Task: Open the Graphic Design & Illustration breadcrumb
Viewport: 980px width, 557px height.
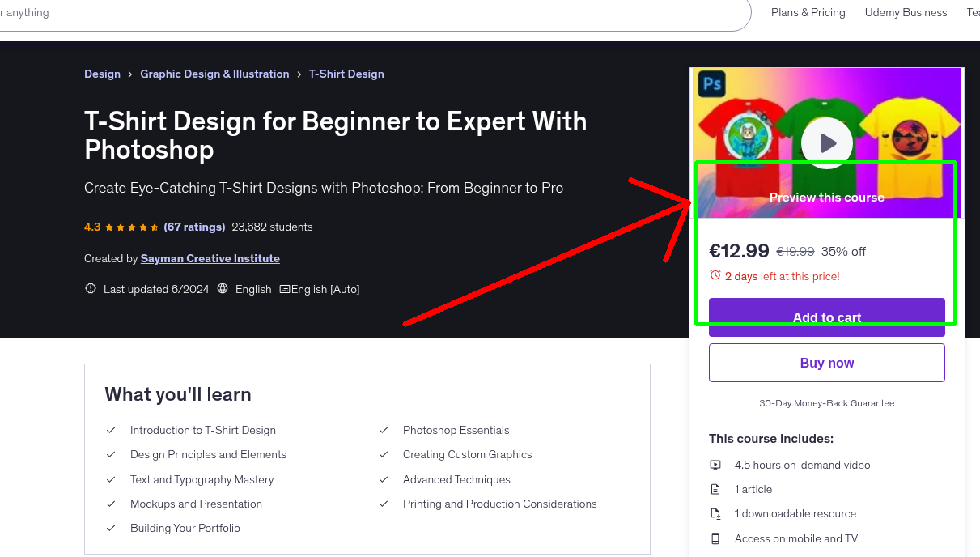Action: tap(214, 74)
